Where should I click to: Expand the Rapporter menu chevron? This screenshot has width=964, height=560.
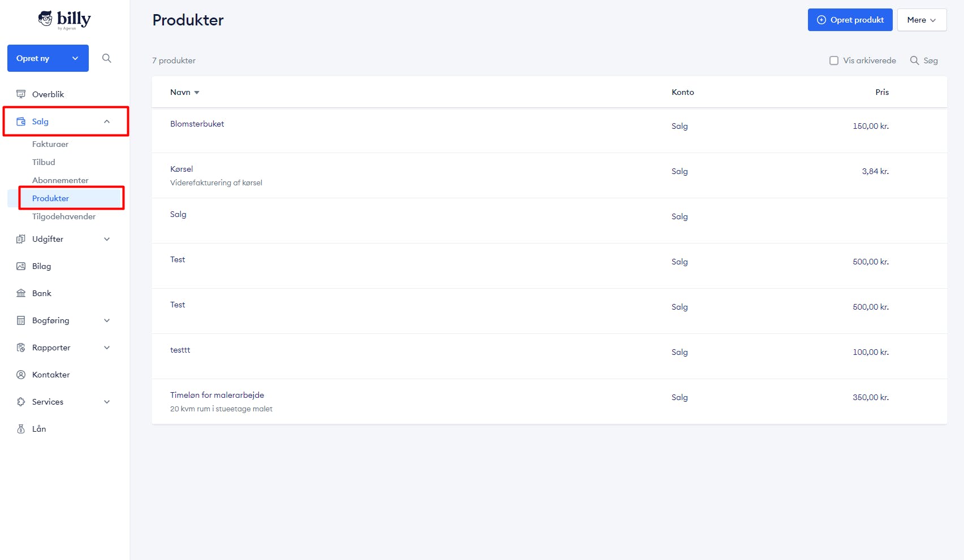click(x=107, y=348)
